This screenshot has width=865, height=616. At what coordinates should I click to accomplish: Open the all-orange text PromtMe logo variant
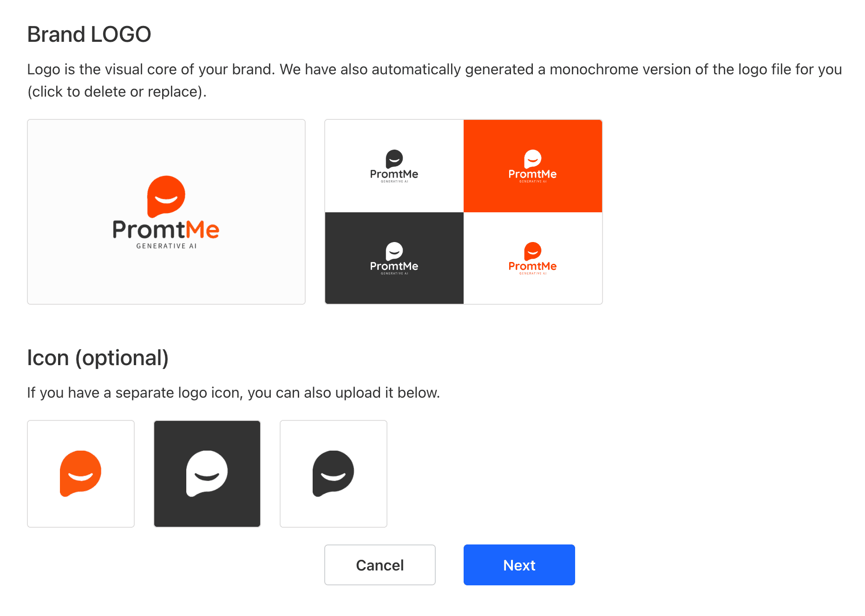tap(533, 258)
